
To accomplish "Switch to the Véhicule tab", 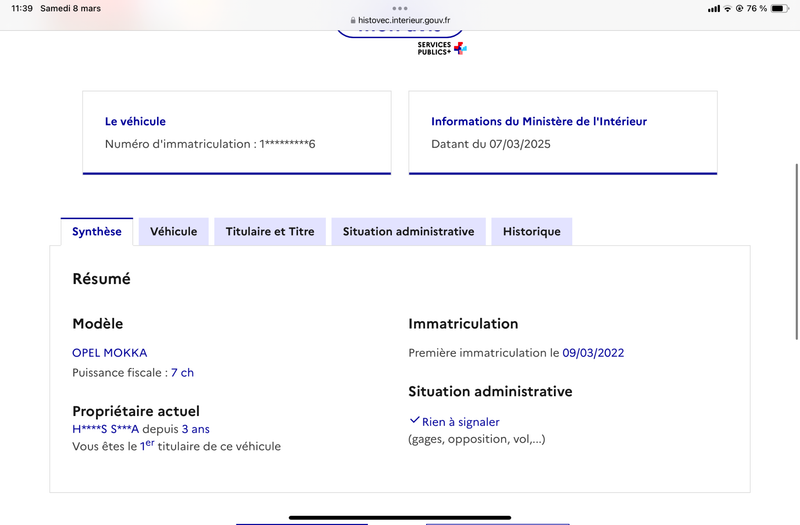I will (x=173, y=232).
